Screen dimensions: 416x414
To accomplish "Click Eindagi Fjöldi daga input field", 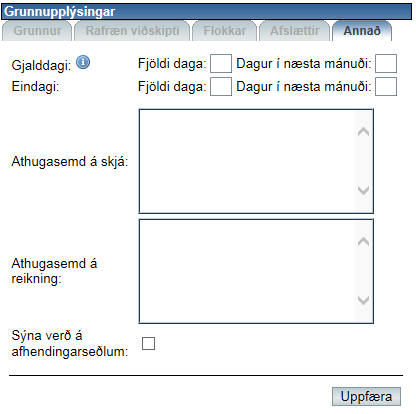I will pos(221,87).
